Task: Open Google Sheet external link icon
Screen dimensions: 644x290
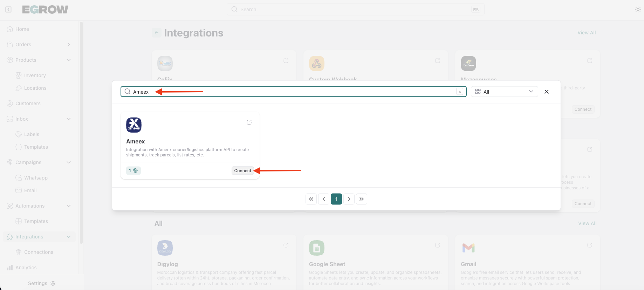Action: [438, 245]
